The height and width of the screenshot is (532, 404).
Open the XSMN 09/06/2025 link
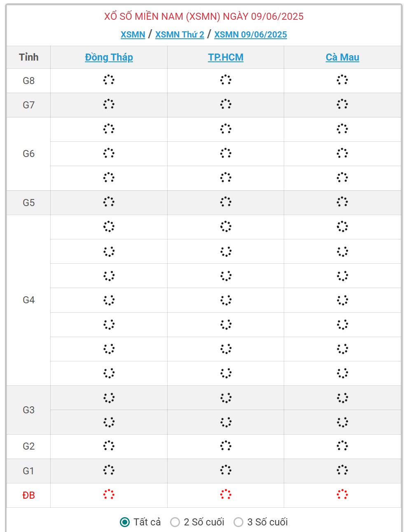250,35
